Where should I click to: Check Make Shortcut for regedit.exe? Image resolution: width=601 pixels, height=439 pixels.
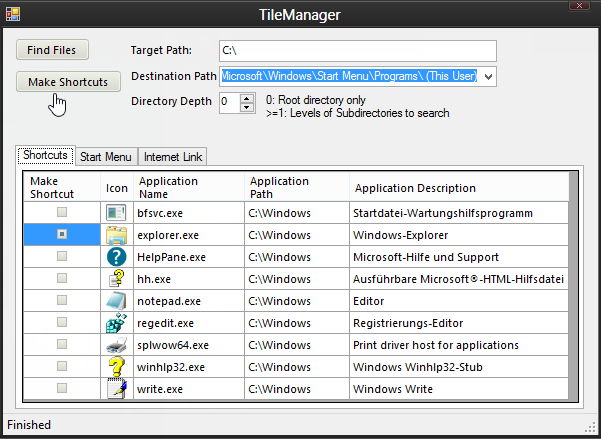(62, 322)
